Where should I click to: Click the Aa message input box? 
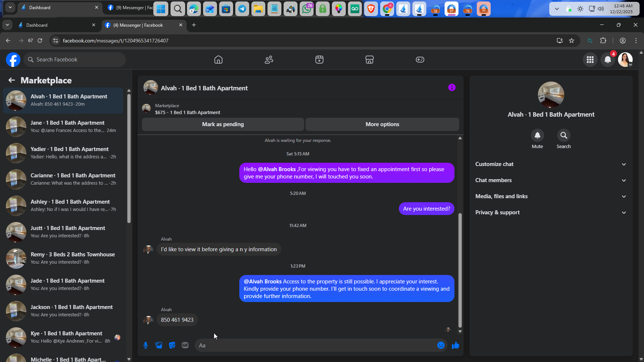(315, 345)
